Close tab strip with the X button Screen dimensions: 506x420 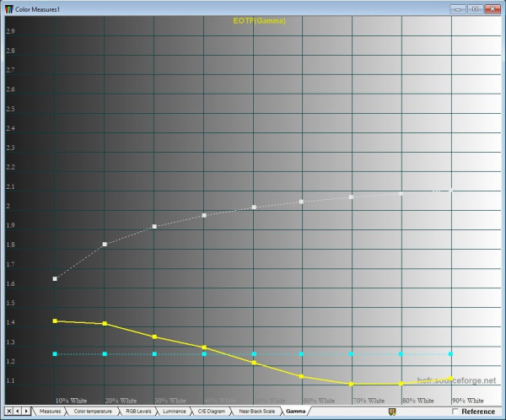(9, 411)
